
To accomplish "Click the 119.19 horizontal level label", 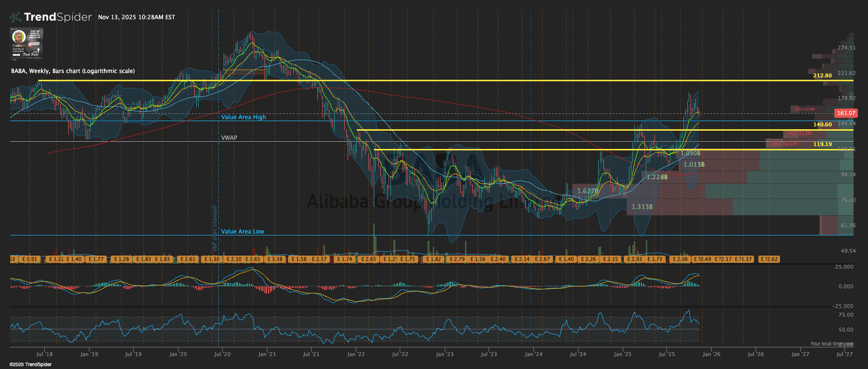I will (822, 144).
